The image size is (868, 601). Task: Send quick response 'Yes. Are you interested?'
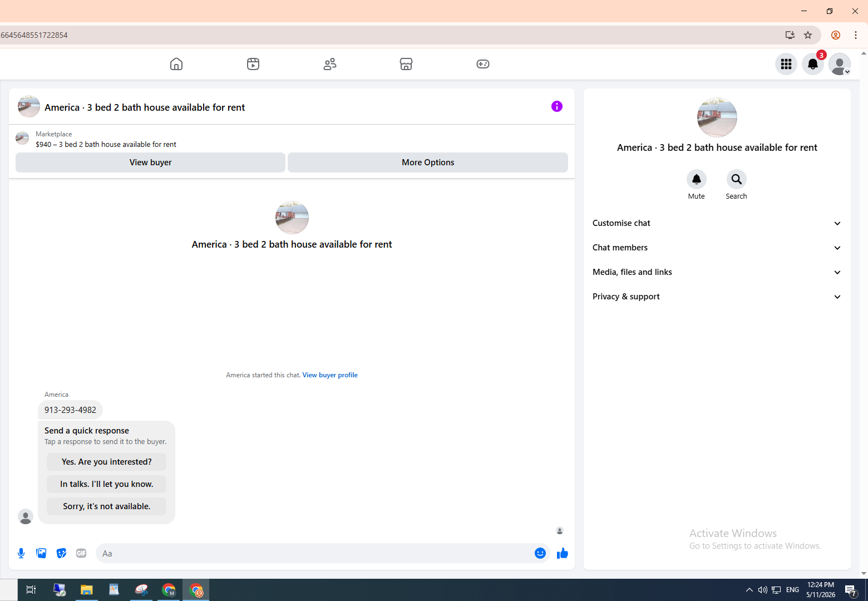pyautogui.click(x=106, y=462)
